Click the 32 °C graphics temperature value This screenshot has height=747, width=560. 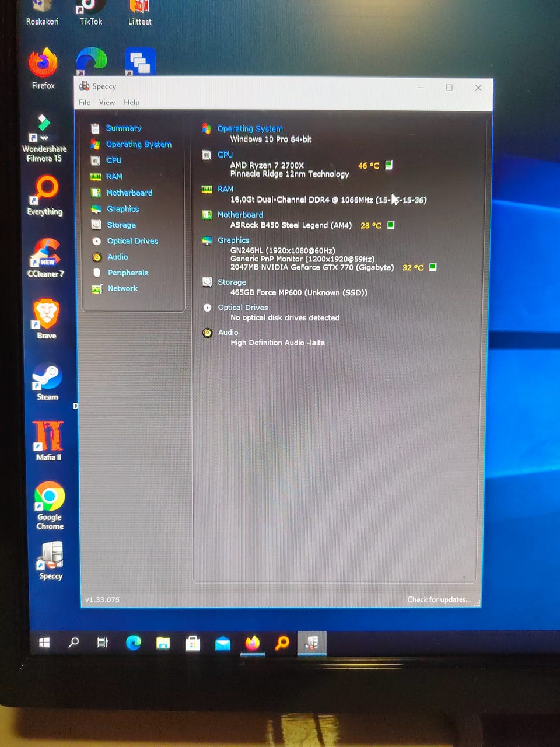point(413,267)
